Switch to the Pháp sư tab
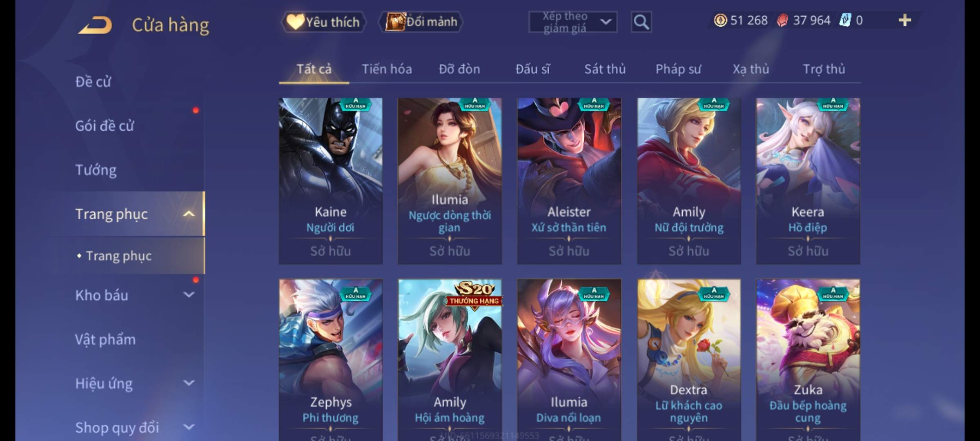The width and height of the screenshot is (980, 441). coord(678,69)
